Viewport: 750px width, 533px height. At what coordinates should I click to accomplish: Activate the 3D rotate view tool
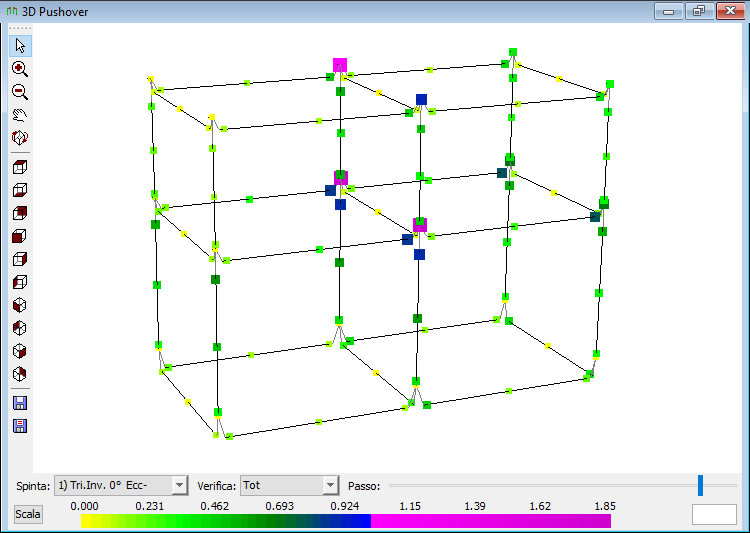click(x=20, y=138)
